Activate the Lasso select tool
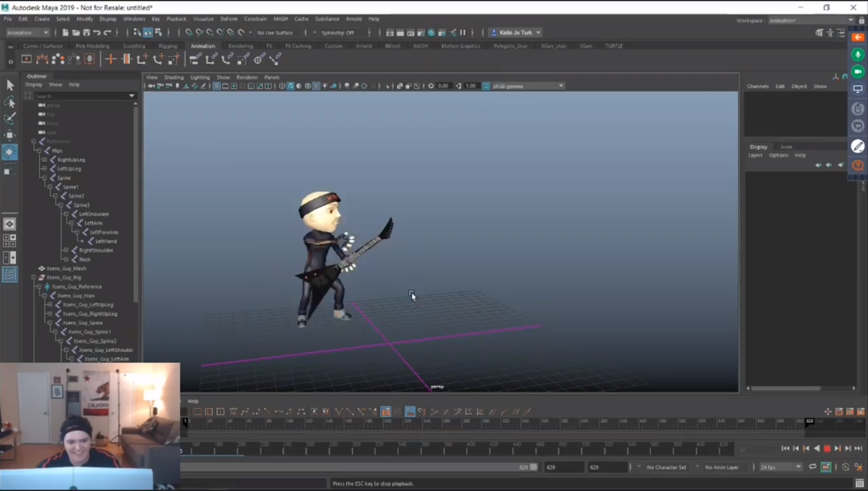Viewport: 868px width, 491px height. click(x=10, y=102)
